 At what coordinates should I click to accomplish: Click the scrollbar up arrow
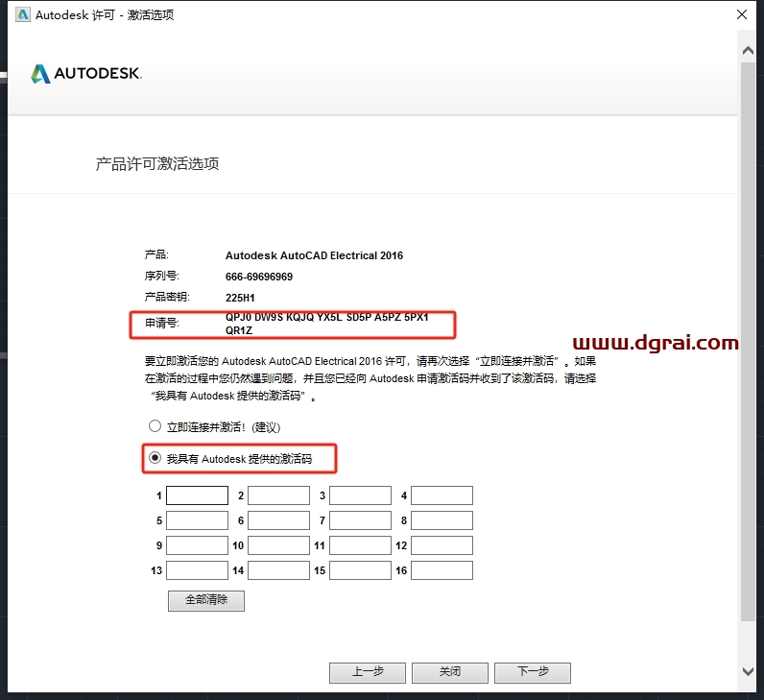(749, 50)
